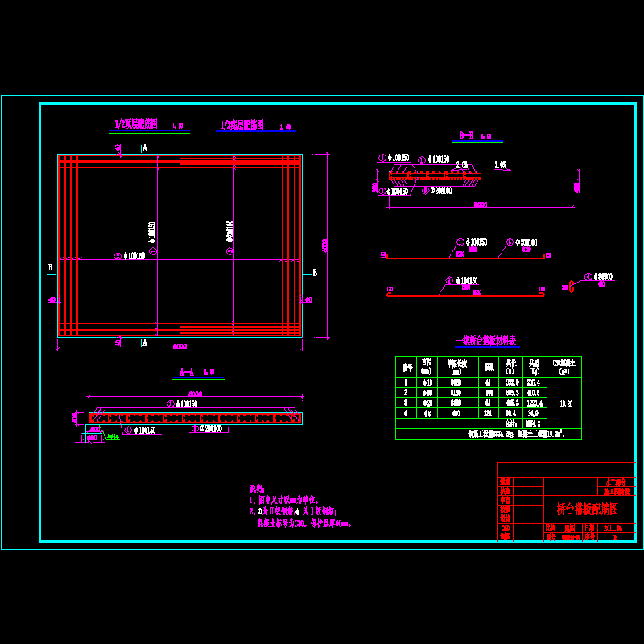Click section cut marker A below the plan
The image size is (644, 644).
click(x=145, y=343)
